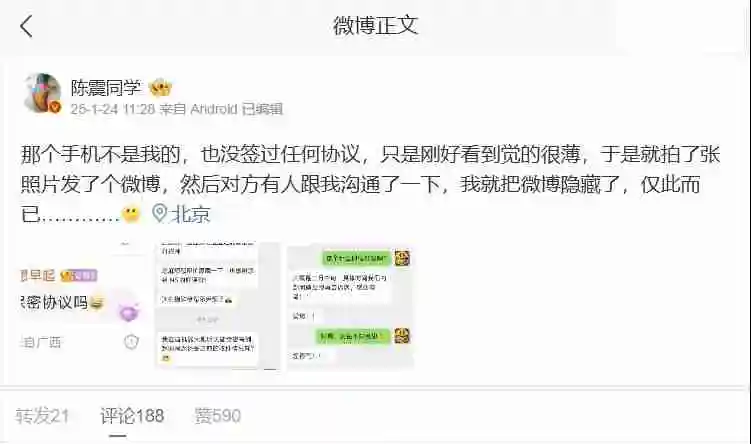
Task: Tap the 已编辑 edited label
Action: pyautogui.click(x=262, y=109)
